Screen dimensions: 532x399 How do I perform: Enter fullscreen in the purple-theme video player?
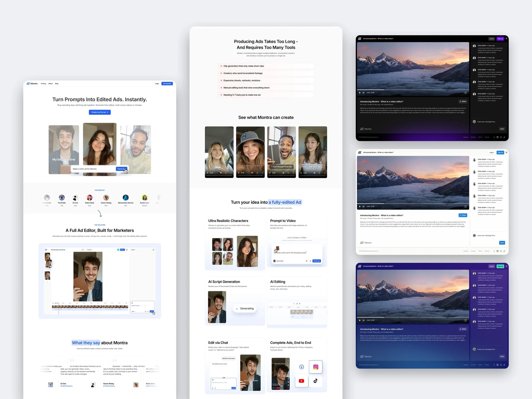point(465,320)
